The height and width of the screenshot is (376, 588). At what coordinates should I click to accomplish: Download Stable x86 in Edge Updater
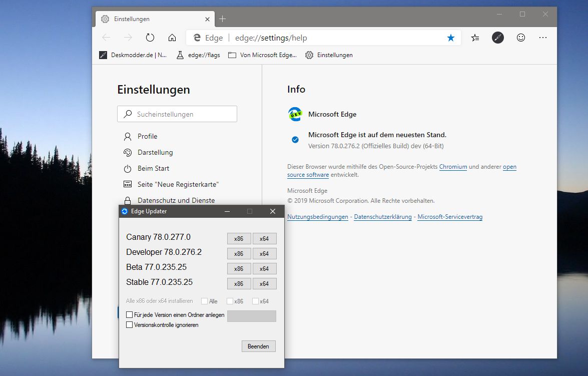pos(239,284)
